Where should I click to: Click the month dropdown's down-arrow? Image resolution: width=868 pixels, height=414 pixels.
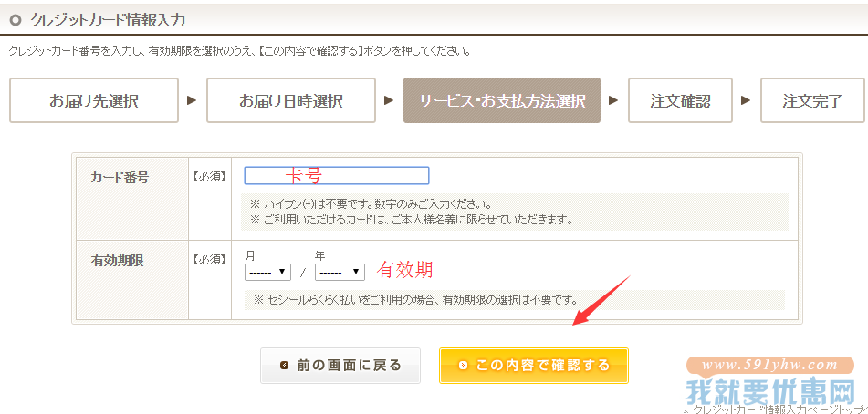point(282,272)
